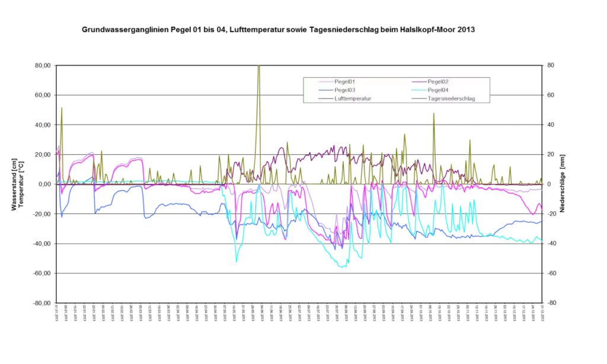
Task: Click the tallest olive precipitation peak
Action: 258,68
